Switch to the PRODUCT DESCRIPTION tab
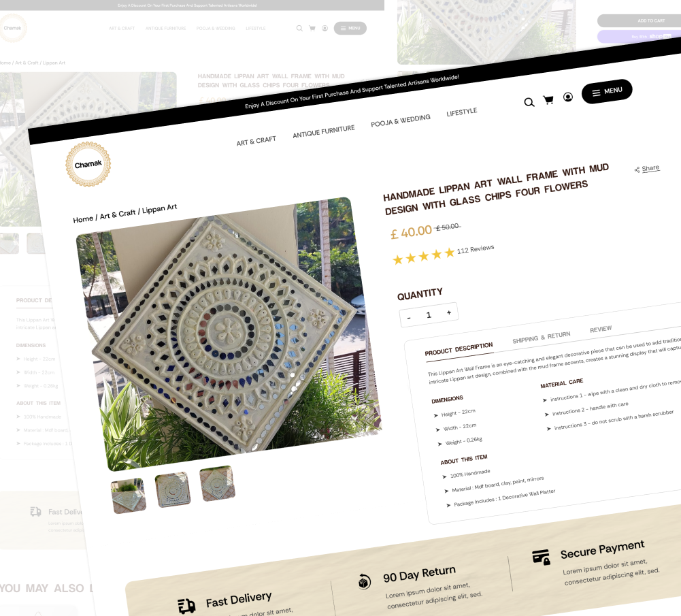This screenshot has height=616, width=681. 459,348
